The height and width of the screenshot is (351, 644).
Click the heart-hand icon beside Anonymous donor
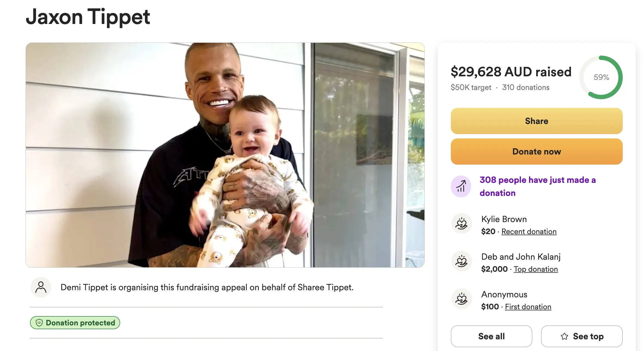point(461,299)
